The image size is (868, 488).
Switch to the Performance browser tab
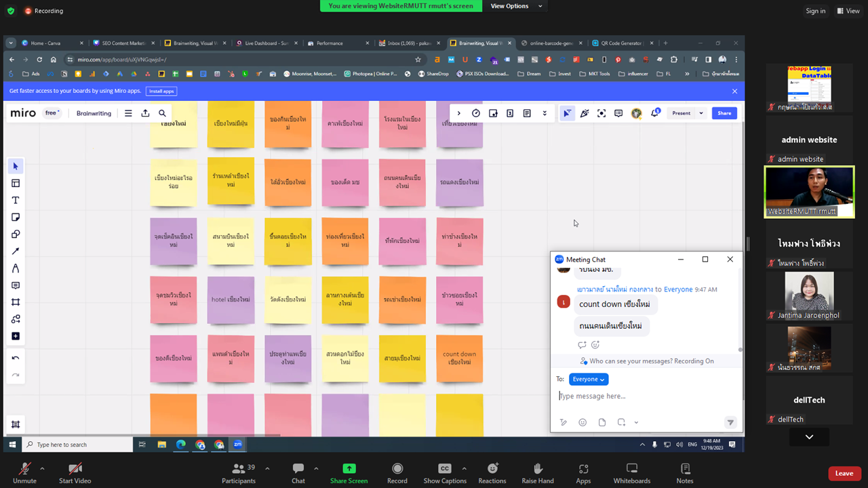pos(337,43)
